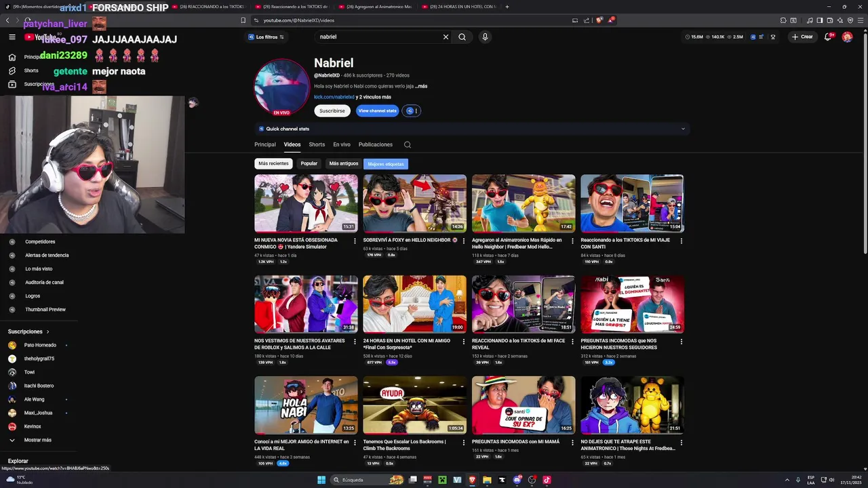
Task: Click Suscribirse button
Action: point(332,110)
